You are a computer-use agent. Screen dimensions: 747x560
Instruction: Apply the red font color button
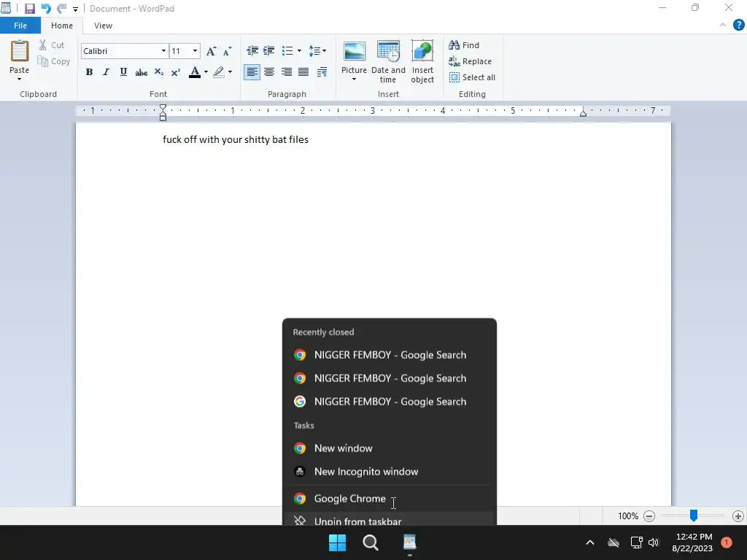point(194,72)
